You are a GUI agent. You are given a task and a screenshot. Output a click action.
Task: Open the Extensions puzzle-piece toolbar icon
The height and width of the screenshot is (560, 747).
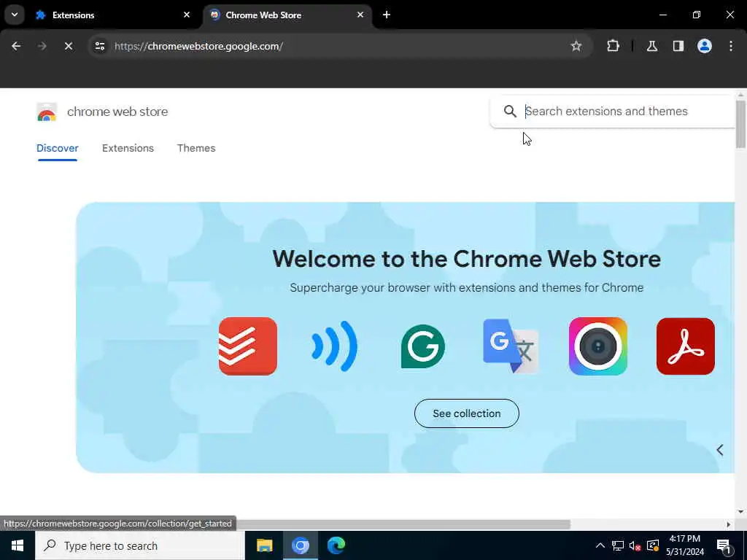[x=613, y=46]
